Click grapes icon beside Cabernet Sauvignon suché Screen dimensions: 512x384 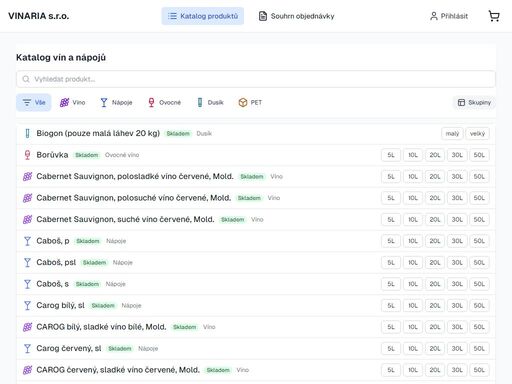click(28, 219)
